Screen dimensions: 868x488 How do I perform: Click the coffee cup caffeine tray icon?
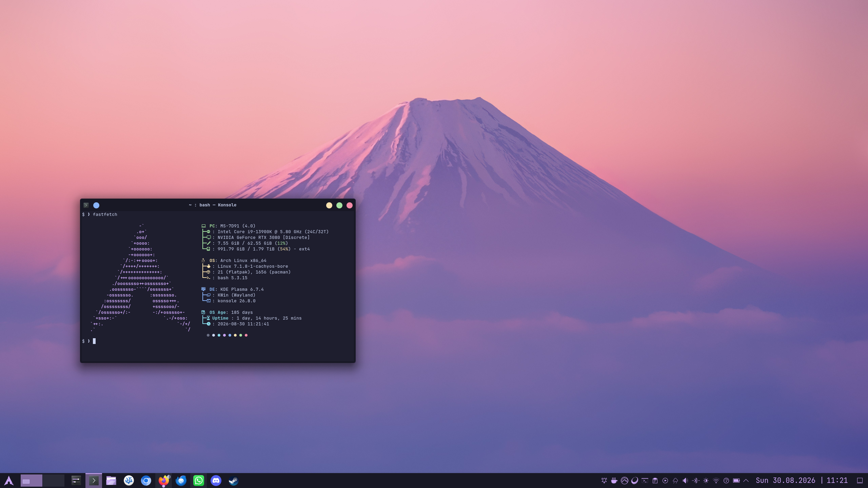point(614,481)
